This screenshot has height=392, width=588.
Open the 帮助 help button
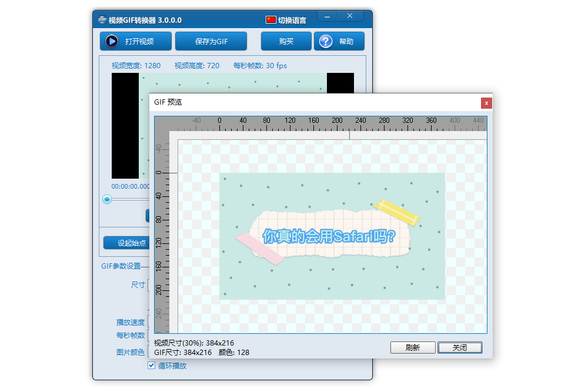(x=339, y=41)
